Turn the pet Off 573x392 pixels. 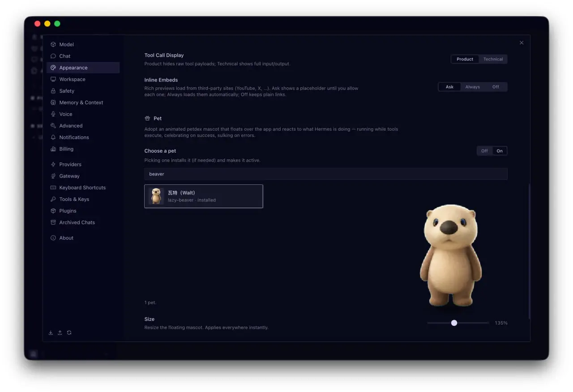(x=484, y=151)
